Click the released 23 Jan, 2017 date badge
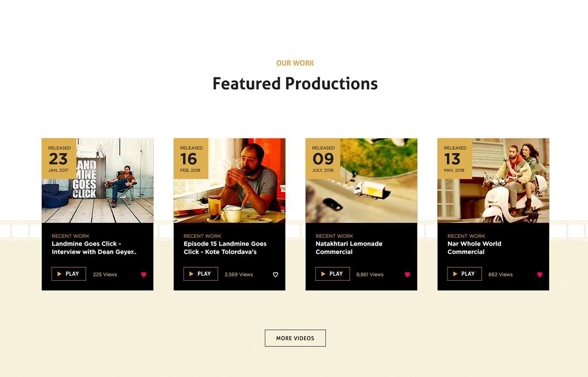Viewport: 588px width, 377px height. click(59, 159)
